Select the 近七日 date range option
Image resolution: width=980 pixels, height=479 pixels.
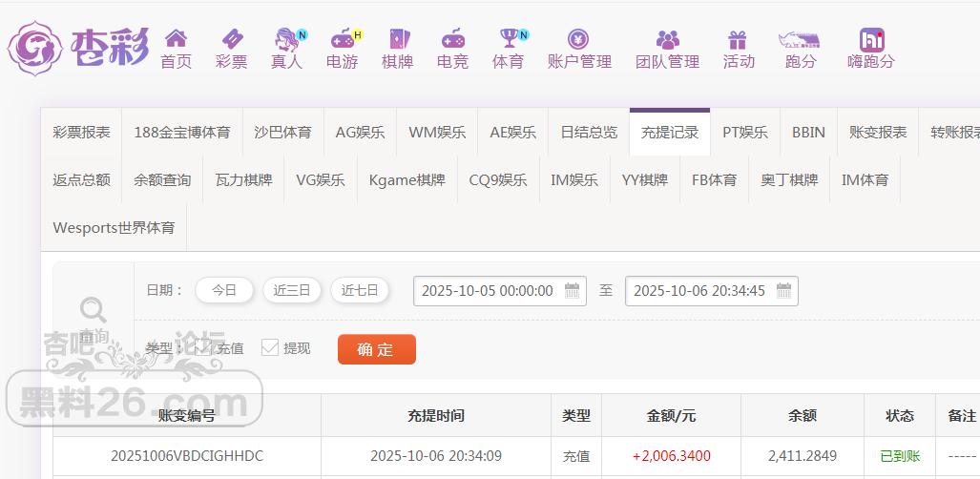pos(360,290)
